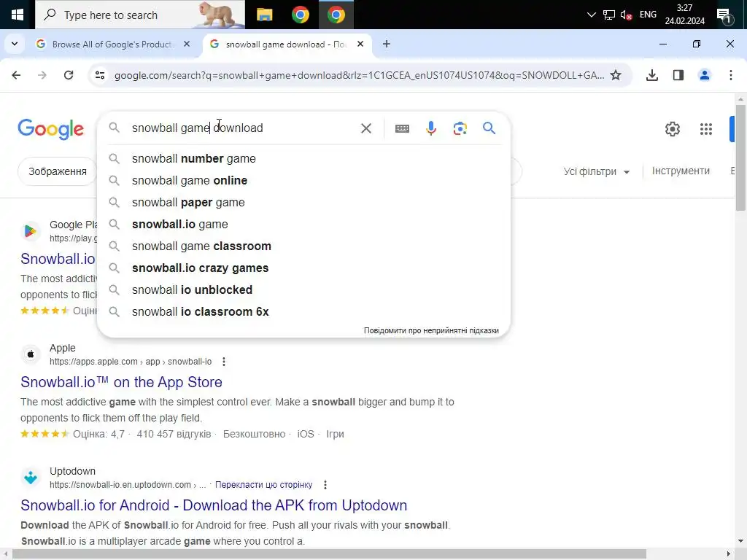This screenshot has width=747, height=560.
Task: Open the Інструменти search tools
Action: 681,171
